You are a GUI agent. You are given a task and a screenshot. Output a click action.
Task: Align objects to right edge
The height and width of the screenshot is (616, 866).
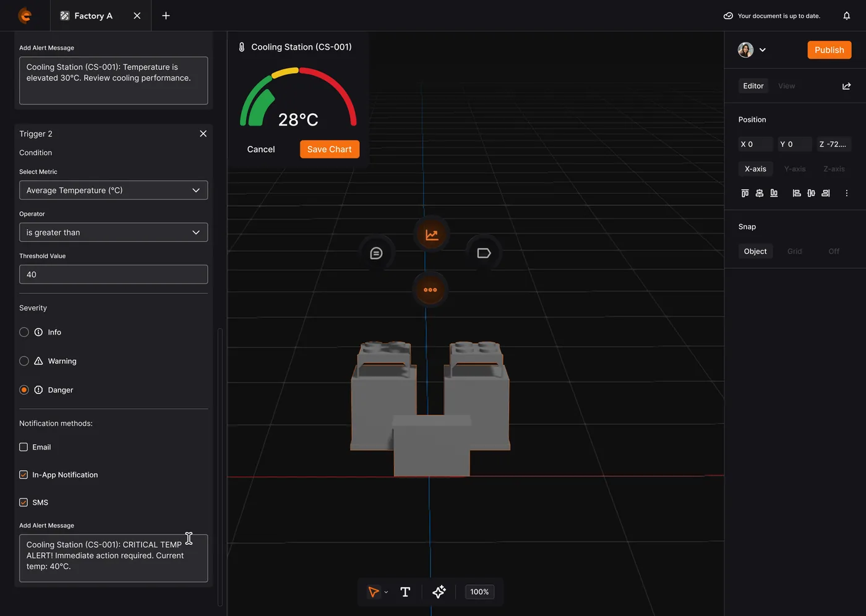coord(826,193)
